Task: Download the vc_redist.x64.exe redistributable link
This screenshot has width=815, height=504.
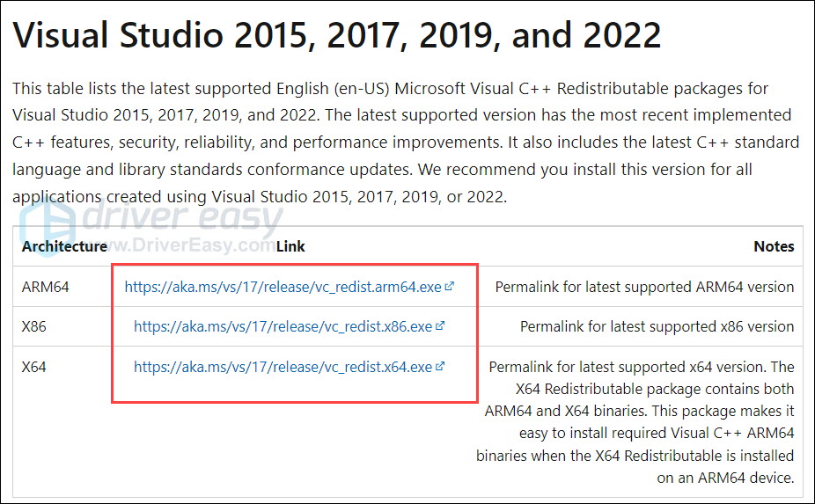Action: [283, 367]
